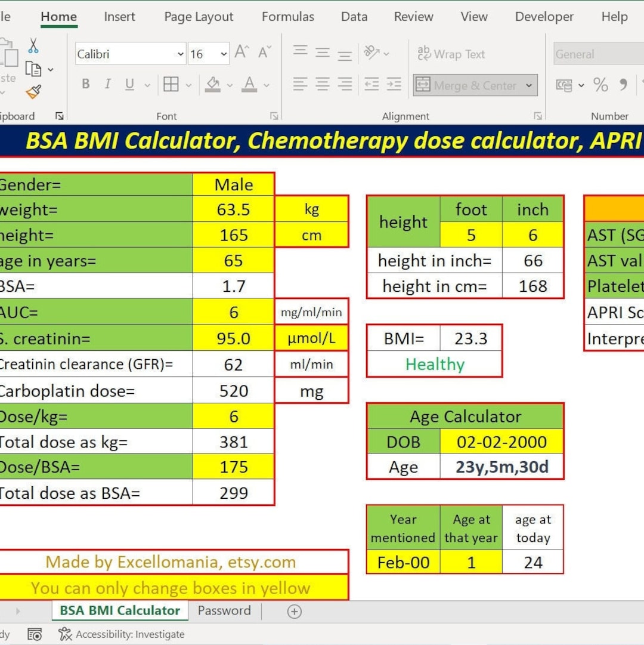
Task: Click the macro recording icon in status bar
Action: (35, 634)
